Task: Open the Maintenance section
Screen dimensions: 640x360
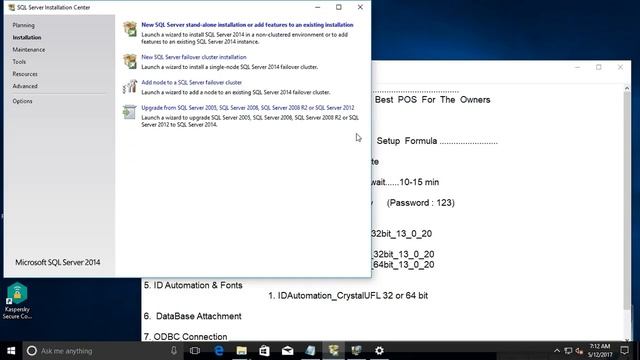Action: (x=29, y=50)
